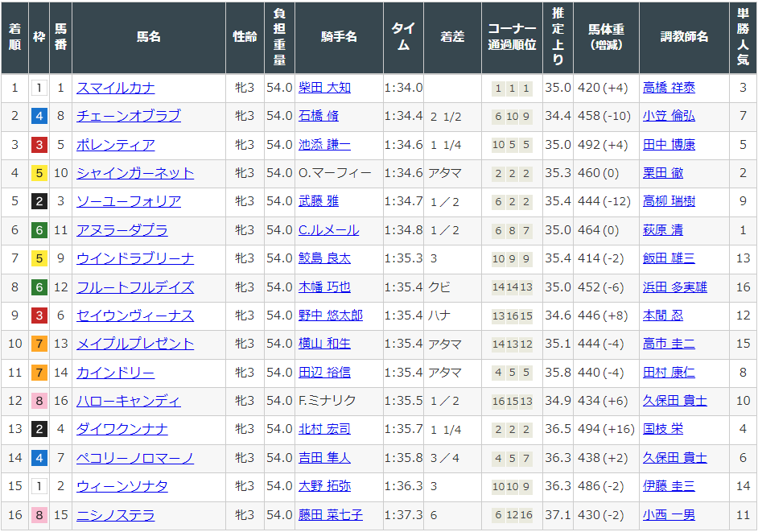Viewport: 758px width, 532px height.
Task: Open trainer 栗田 徹 profile
Action: [663, 173]
